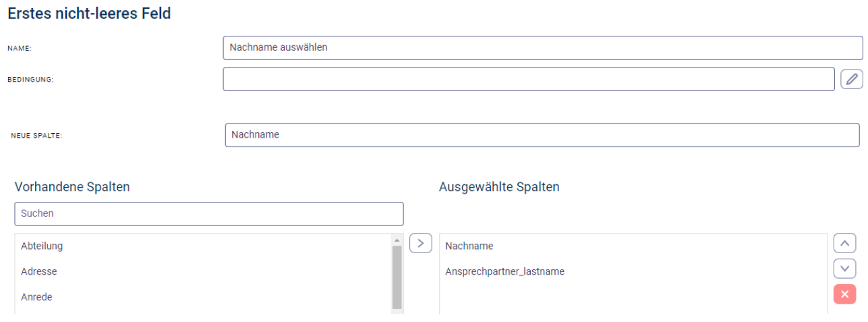Open the condition editor via pencil icon

coord(852,79)
